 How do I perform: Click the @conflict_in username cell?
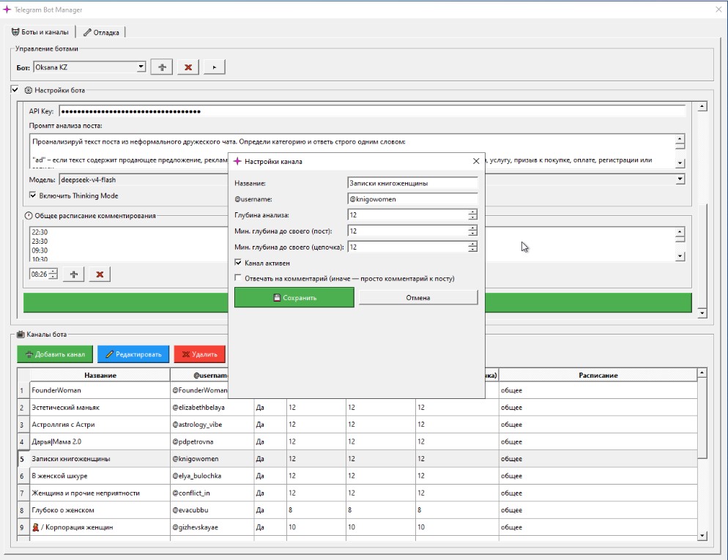click(x=212, y=493)
